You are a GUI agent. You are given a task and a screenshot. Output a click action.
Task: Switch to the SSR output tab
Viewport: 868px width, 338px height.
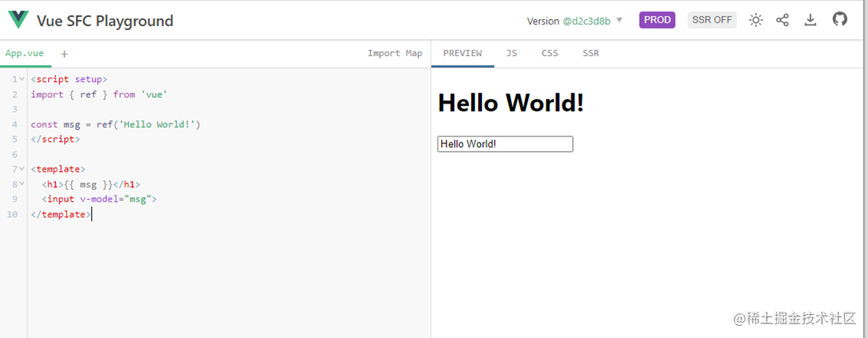point(591,53)
